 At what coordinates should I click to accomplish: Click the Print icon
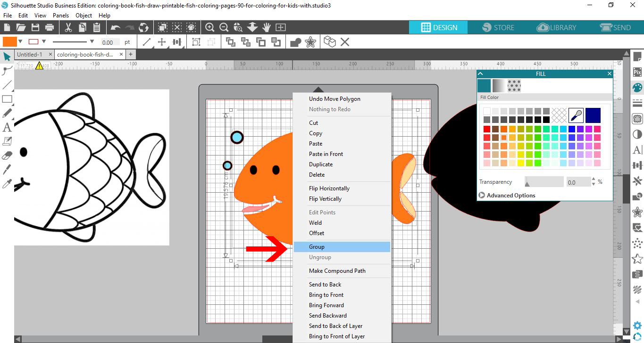click(49, 27)
